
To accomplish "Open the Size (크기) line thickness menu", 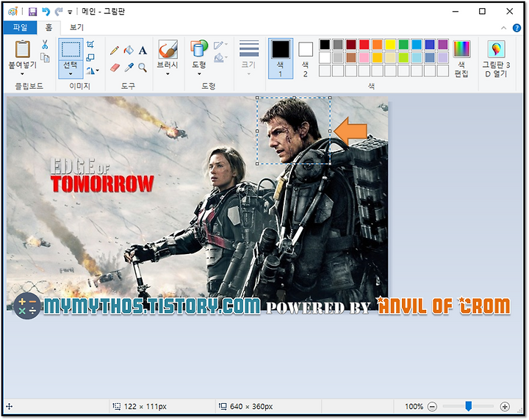I will click(x=249, y=58).
